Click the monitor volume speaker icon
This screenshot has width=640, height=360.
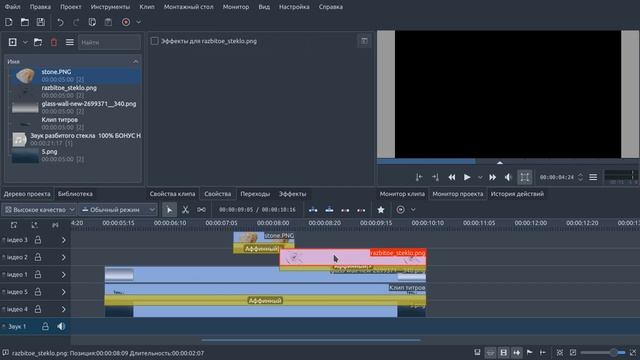[x=508, y=177]
